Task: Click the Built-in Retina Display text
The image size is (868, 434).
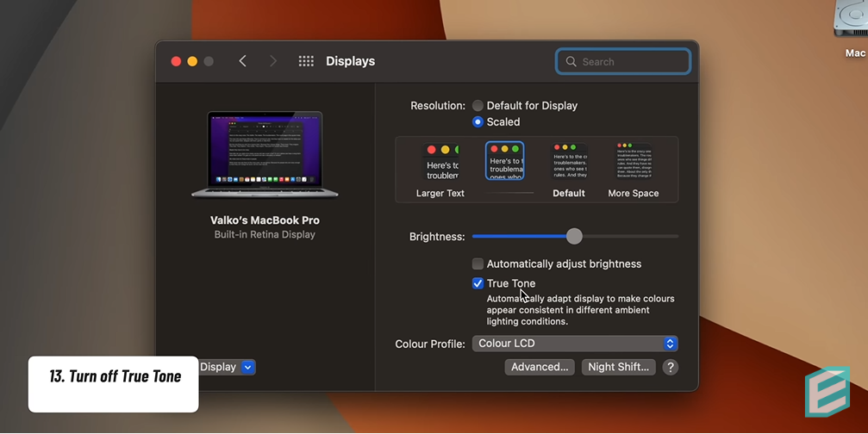Action: click(x=265, y=234)
